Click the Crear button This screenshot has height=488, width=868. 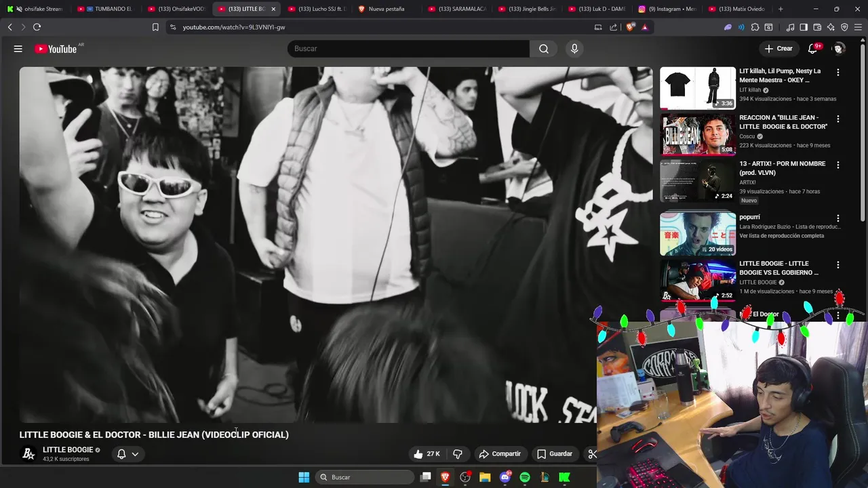coord(778,49)
